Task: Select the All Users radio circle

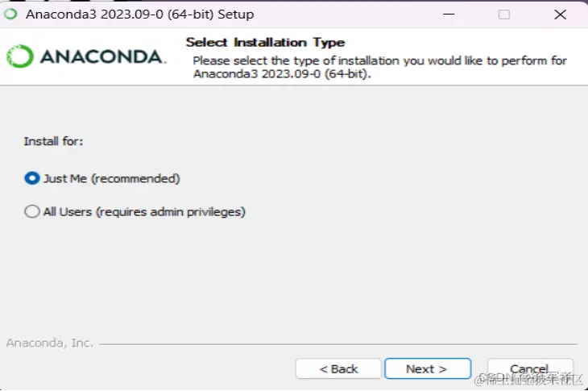Action: point(32,212)
